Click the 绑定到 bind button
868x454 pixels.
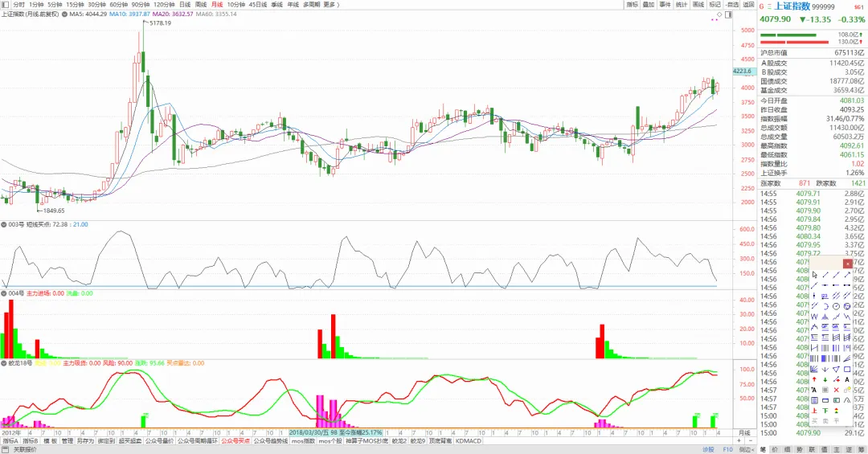pyautogui.click(x=106, y=441)
